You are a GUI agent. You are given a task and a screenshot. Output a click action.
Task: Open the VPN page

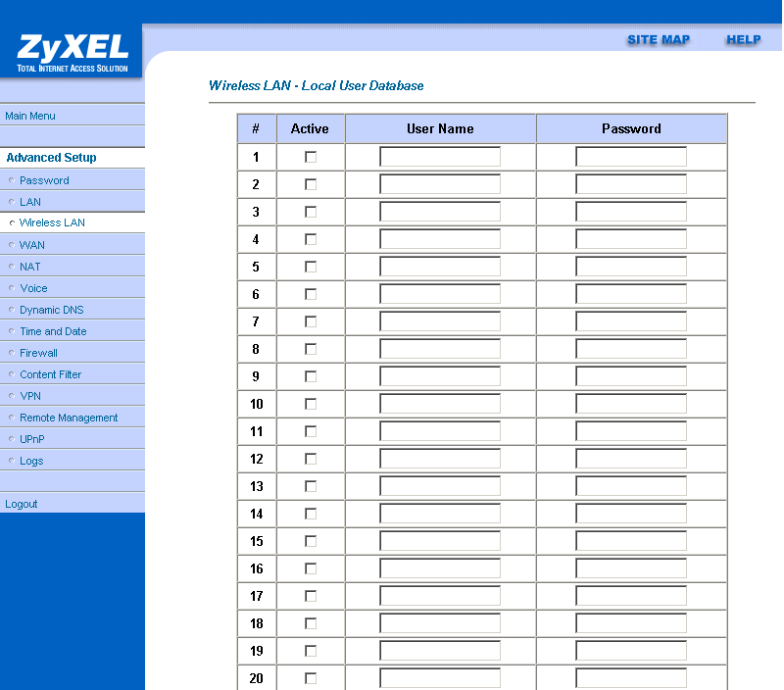tap(30, 396)
